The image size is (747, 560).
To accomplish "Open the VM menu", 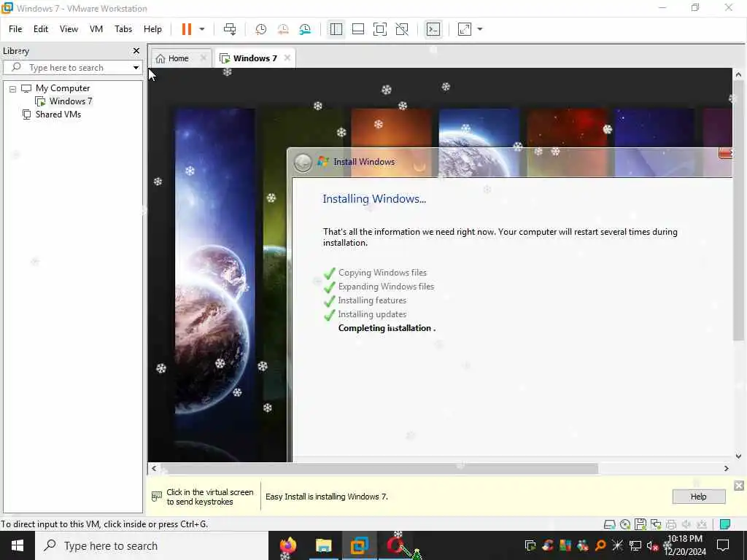I will [x=96, y=29].
